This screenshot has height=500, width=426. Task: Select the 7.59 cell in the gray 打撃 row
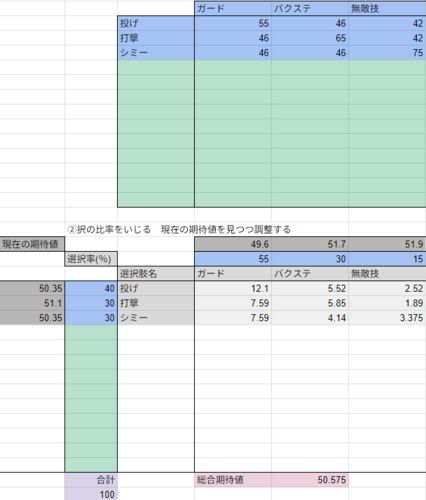point(233,303)
